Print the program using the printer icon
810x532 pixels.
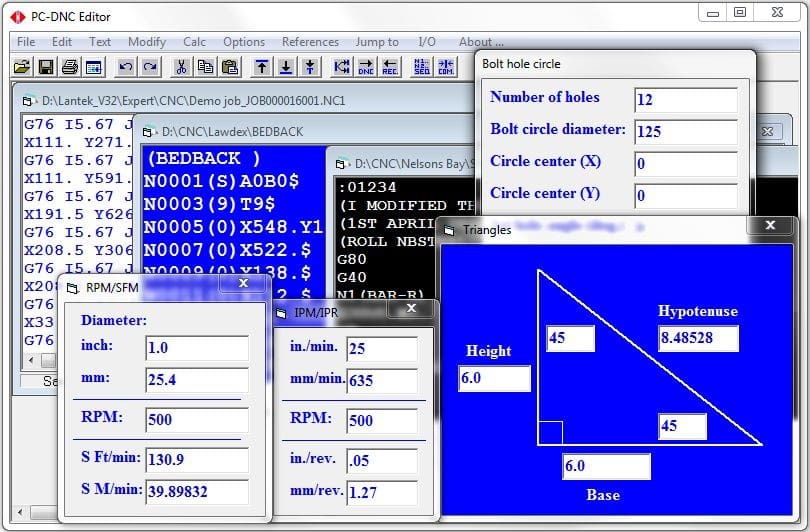(x=70, y=67)
